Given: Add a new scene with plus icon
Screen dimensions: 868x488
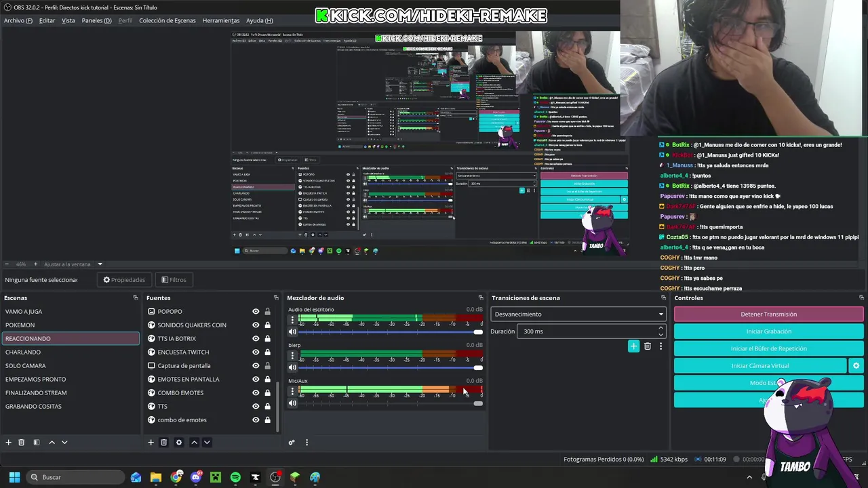Looking at the screenshot, I should tap(8, 443).
